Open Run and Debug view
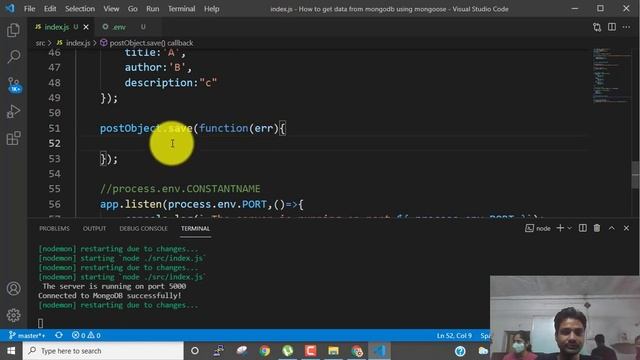Screen dimensions: 640x360 point(13,111)
